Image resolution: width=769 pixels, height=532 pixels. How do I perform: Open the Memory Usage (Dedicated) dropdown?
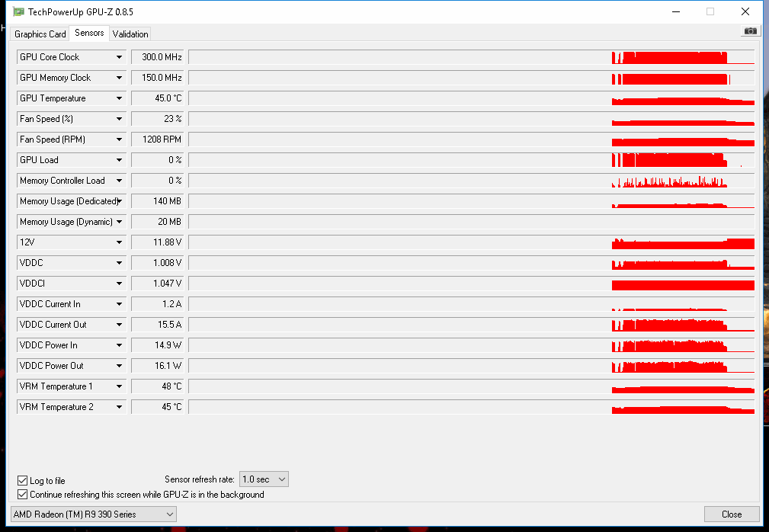click(x=119, y=201)
